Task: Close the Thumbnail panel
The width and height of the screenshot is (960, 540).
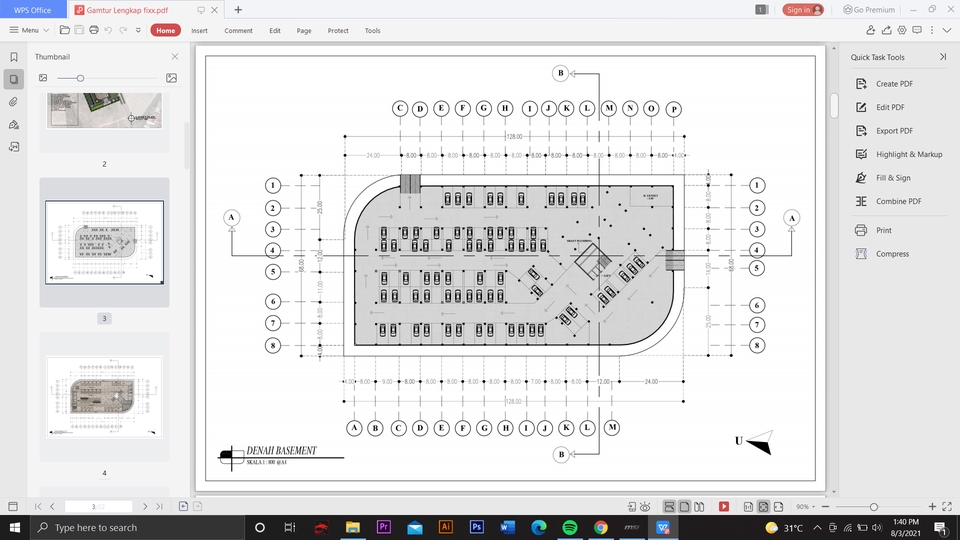Action: point(175,56)
